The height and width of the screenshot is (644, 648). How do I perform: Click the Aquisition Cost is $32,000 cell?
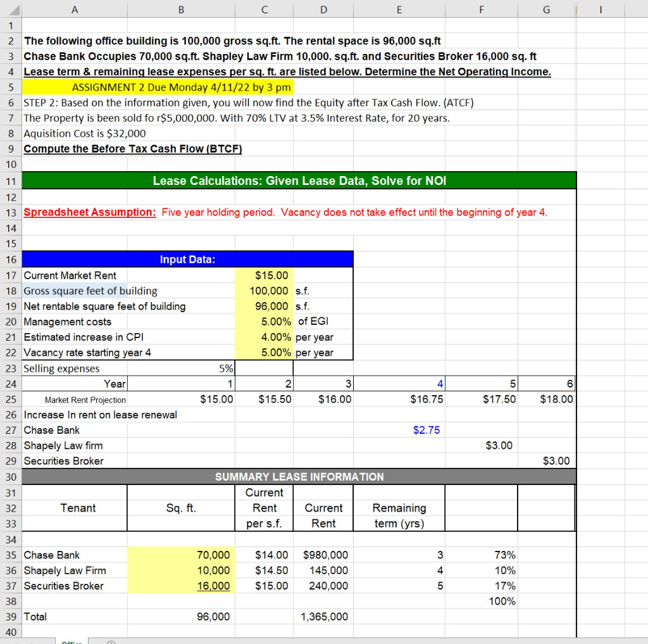(x=85, y=134)
